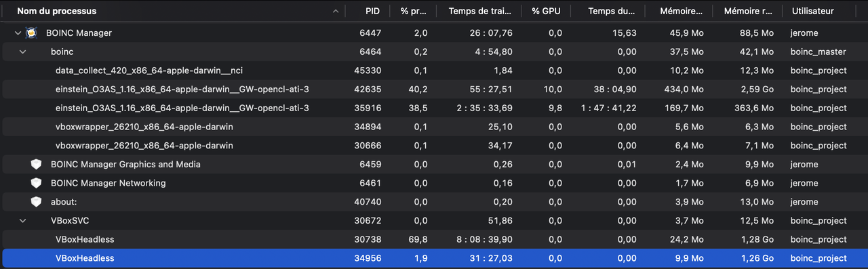Sort by the Utilisateur column header
The width and height of the screenshot is (868, 269).
[x=812, y=12]
